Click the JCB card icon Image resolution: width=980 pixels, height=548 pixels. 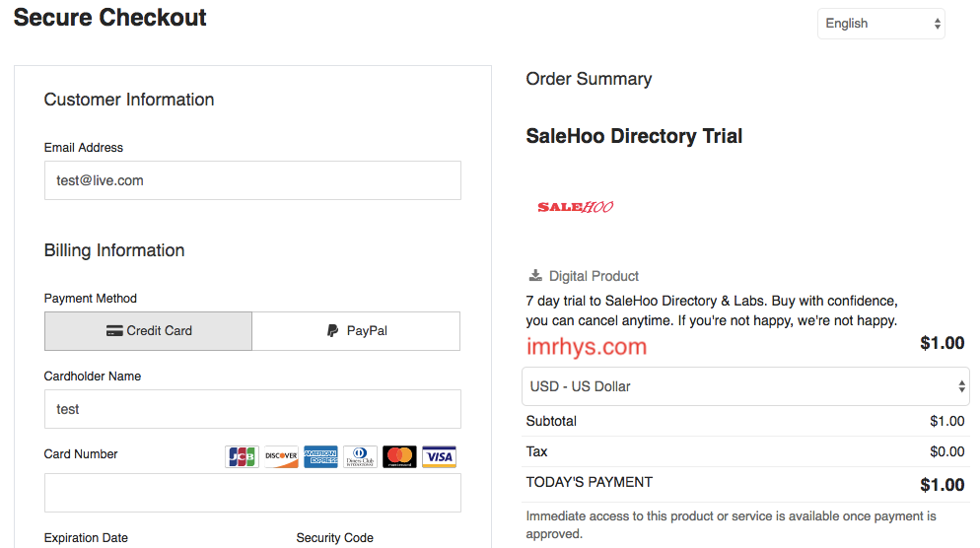coord(242,456)
